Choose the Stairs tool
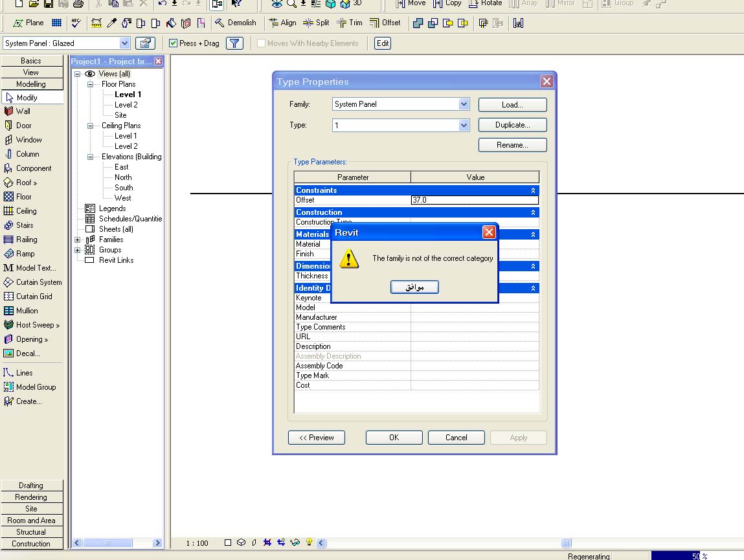 24,225
